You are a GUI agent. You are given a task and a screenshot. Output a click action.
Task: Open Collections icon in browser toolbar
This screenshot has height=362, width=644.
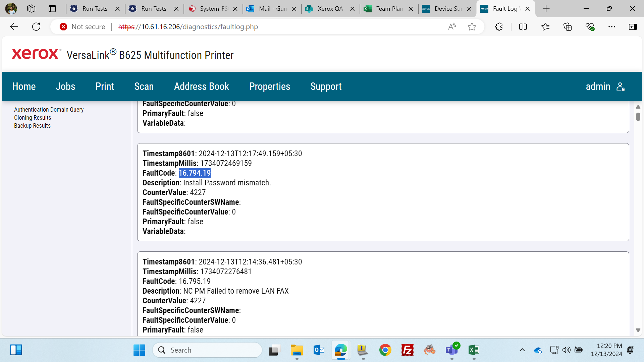pyautogui.click(x=568, y=27)
